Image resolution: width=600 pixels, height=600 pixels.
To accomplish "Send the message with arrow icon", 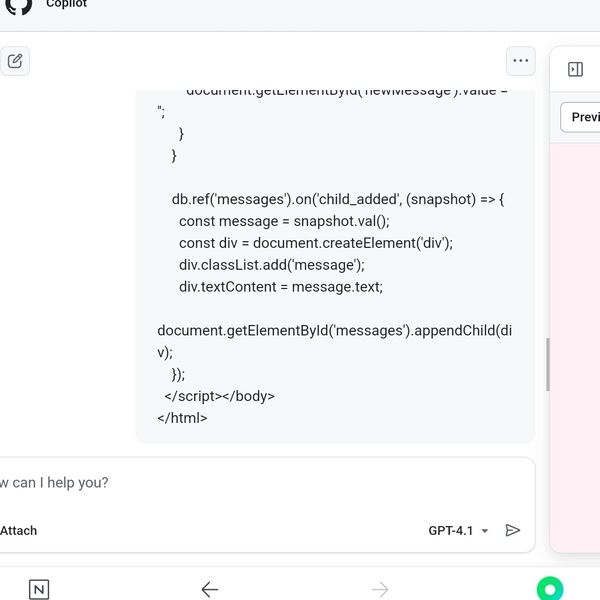I will point(513,530).
